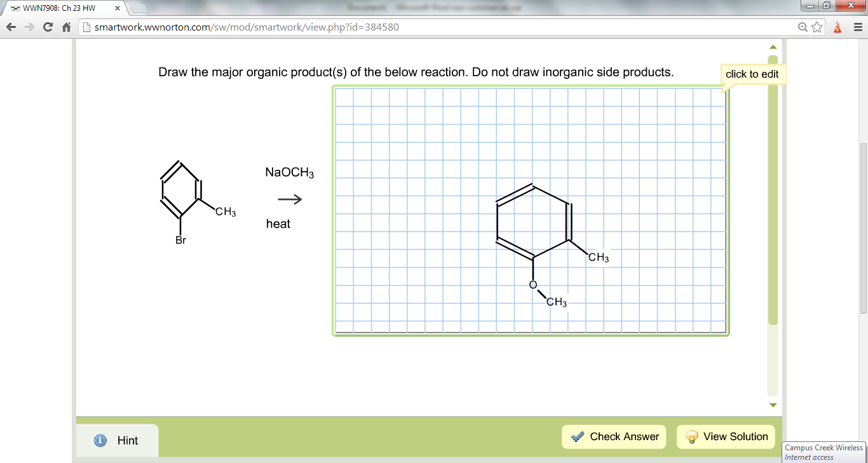Click the page icon in the address bar
868x463 pixels.
(x=85, y=27)
